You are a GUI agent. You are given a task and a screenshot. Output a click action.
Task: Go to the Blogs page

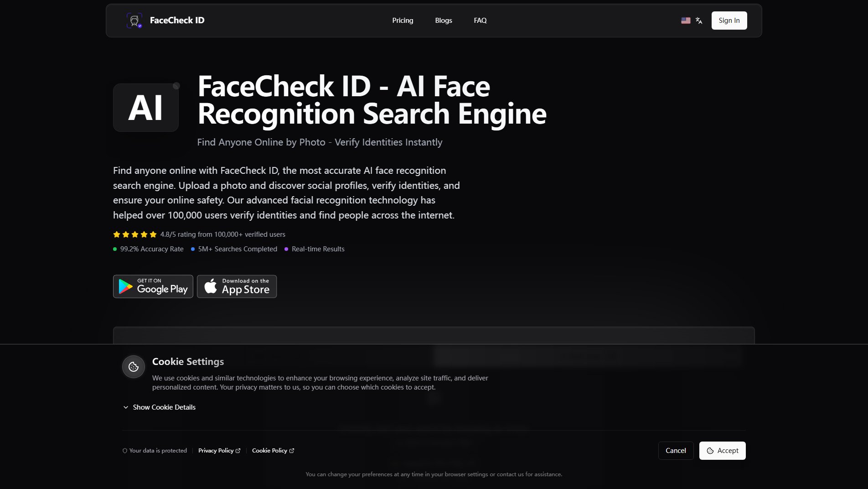[443, 21]
